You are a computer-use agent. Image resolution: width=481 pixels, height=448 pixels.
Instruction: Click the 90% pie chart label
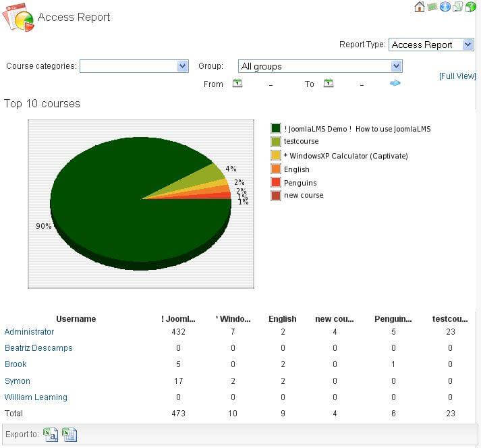[44, 227]
